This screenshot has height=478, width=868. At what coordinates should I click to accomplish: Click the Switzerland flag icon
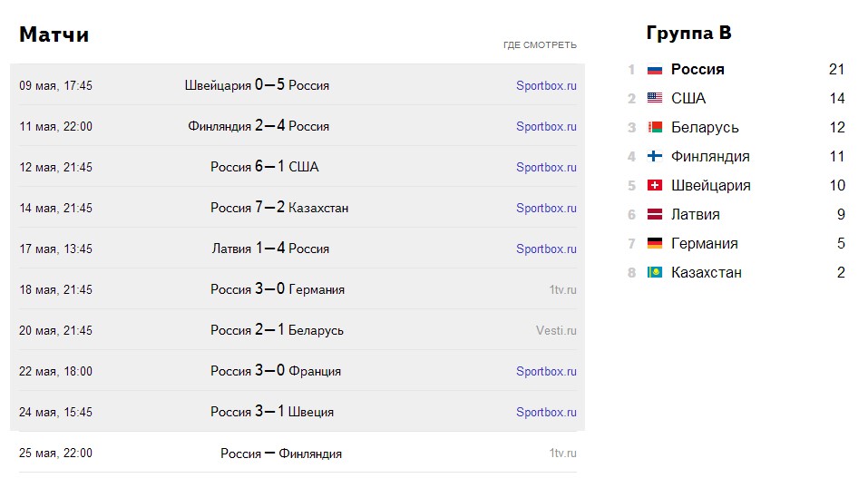coord(654,186)
